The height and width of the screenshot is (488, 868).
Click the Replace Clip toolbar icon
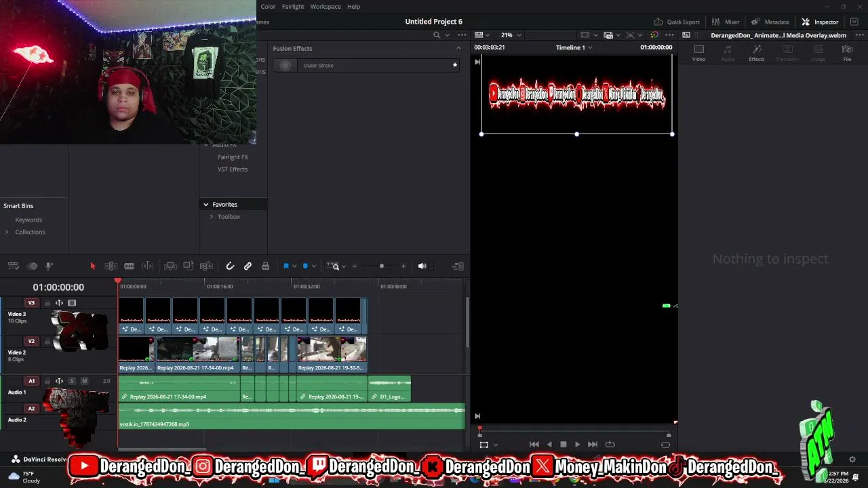206,266
